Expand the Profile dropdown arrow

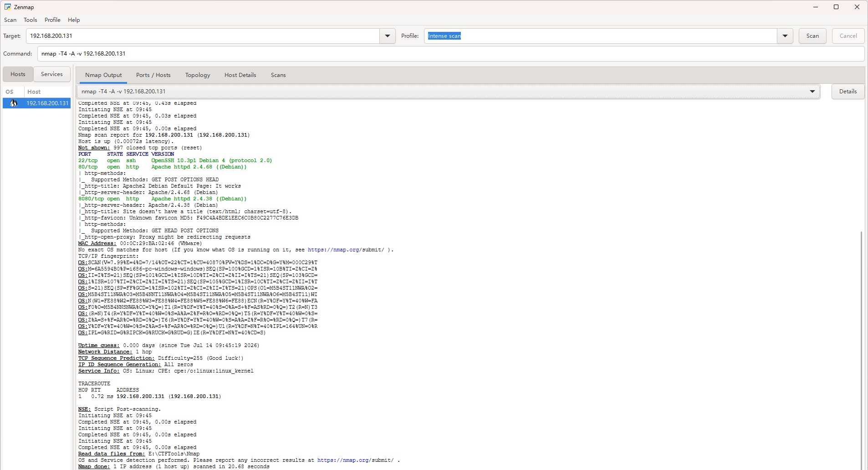pos(785,36)
